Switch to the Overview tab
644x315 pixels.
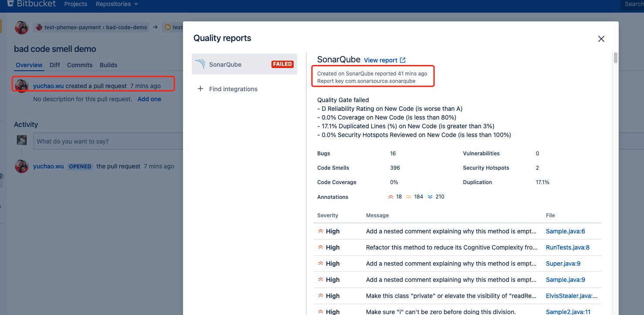tap(29, 65)
